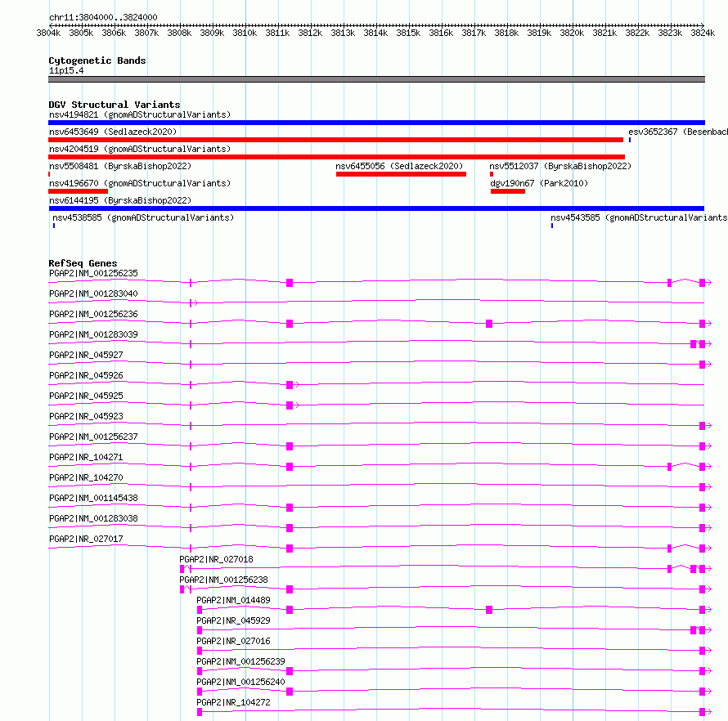Open transcript PGAP2|NM_001256237

pos(93,437)
